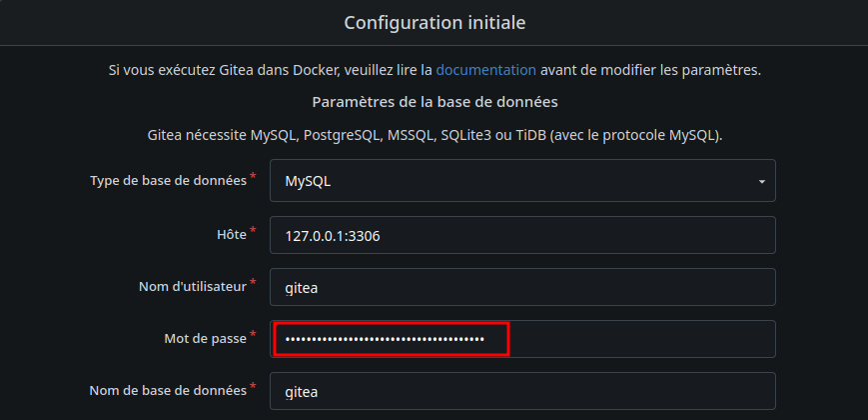
Task: Click the required asterisk beside Nom d'utilisateur
Action: click(x=253, y=283)
